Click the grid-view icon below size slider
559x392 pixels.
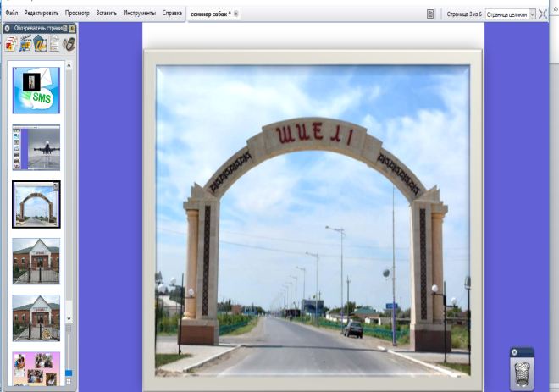coord(69,381)
